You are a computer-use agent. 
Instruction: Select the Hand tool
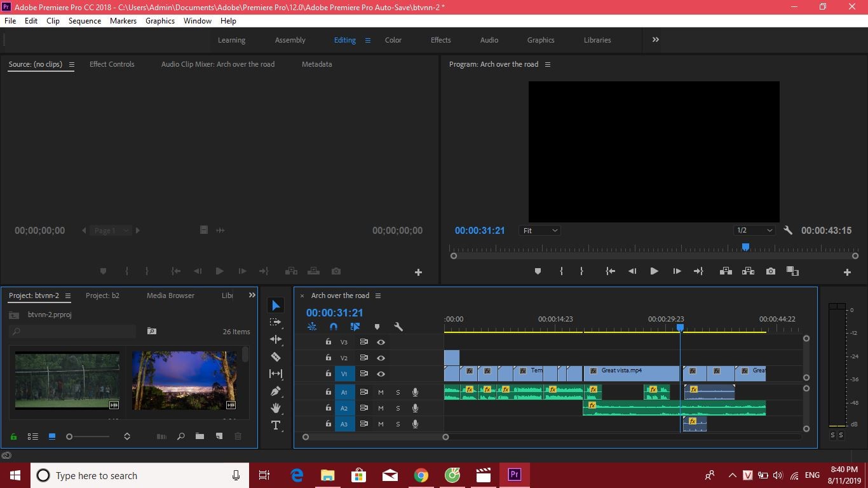pyautogui.click(x=276, y=408)
